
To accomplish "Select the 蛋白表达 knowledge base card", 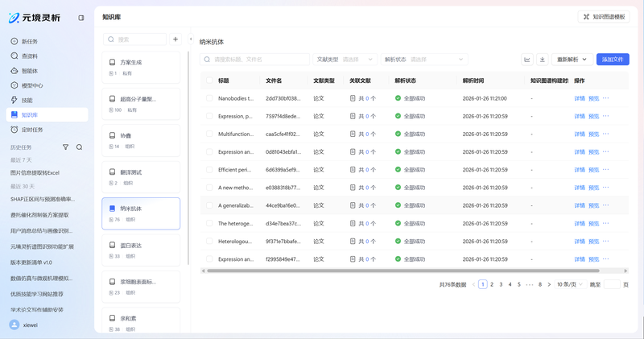I will (x=141, y=250).
